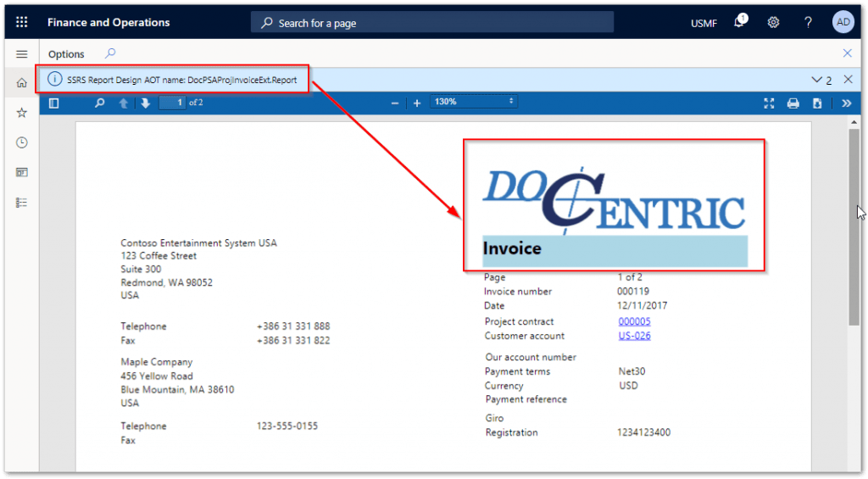Click the Finance and Operations title

click(x=108, y=23)
